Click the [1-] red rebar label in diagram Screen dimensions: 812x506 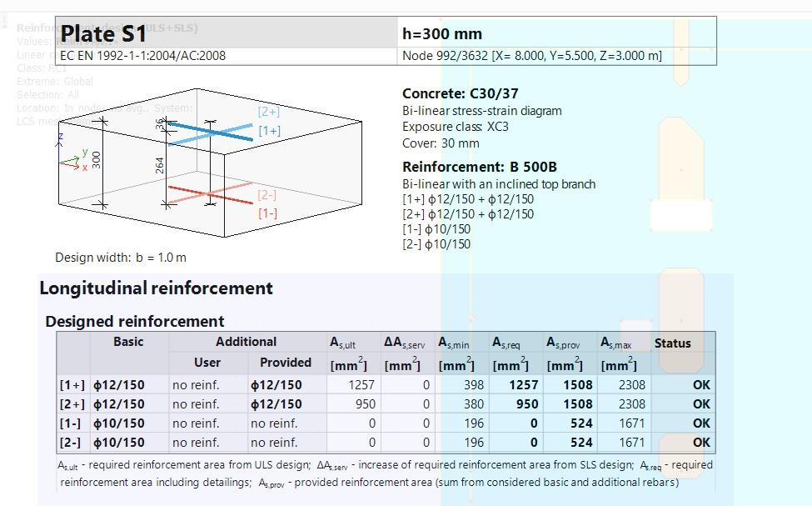coord(267,213)
